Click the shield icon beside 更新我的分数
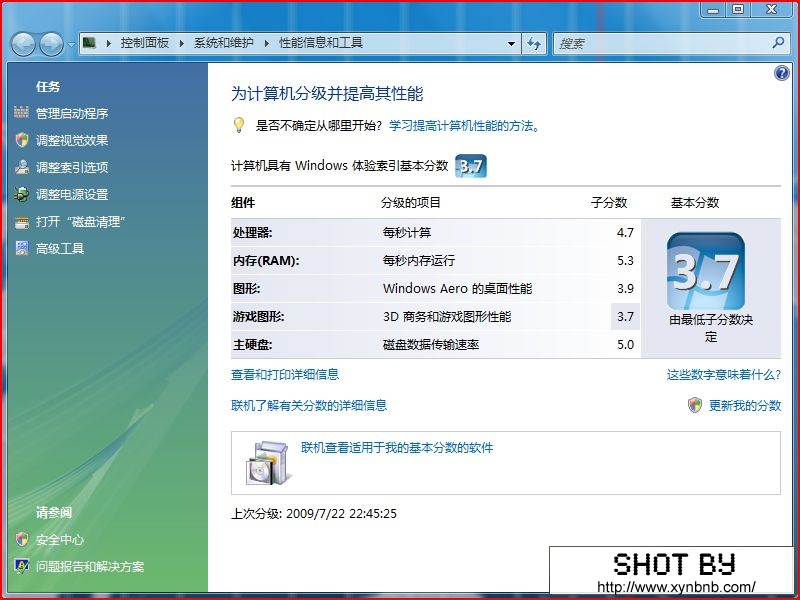The image size is (800, 600). 694,406
